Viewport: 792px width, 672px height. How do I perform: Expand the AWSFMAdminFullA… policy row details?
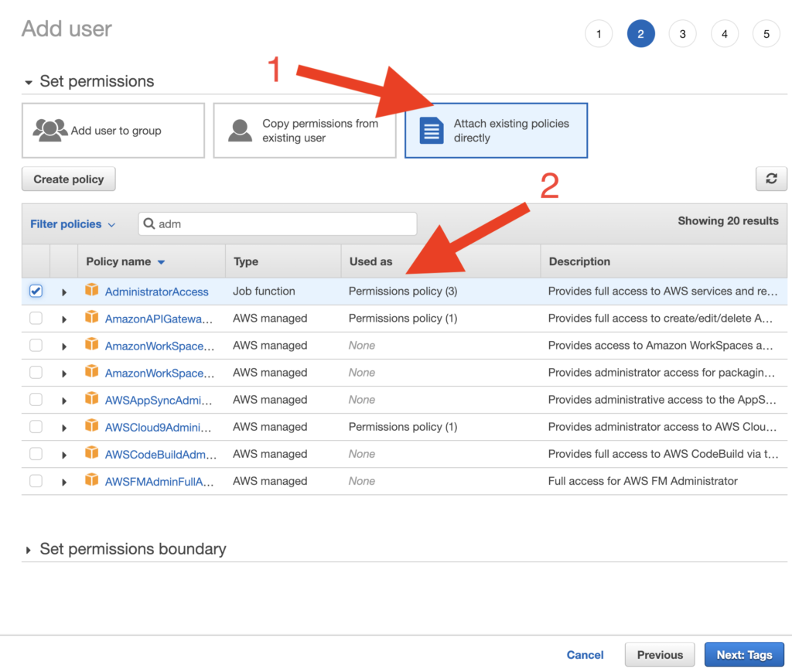(x=64, y=482)
